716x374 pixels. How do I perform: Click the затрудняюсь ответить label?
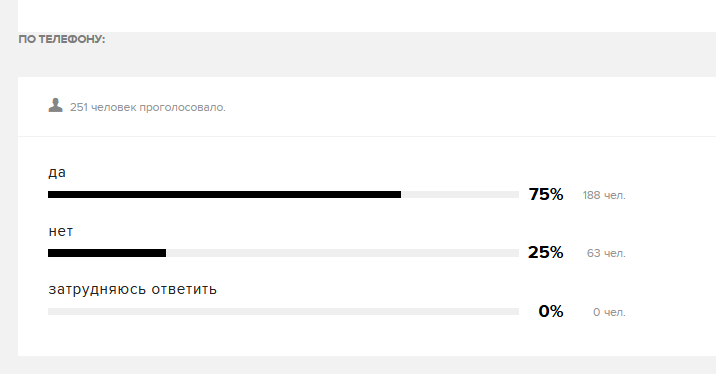[132, 290]
